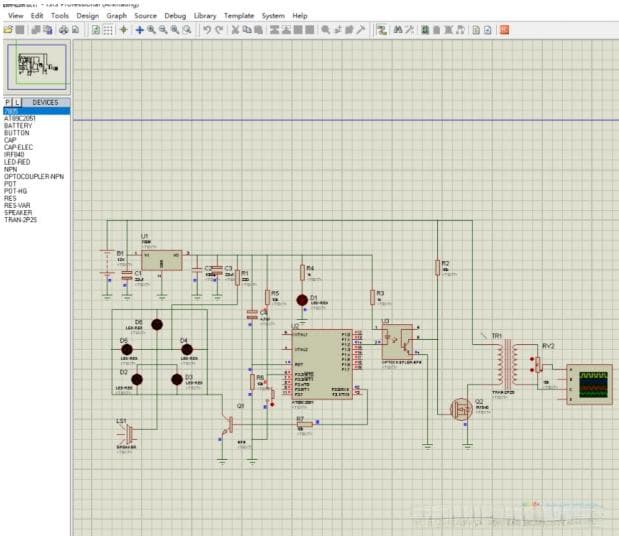Paste from clipboard
The height and width of the screenshot is (536, 619).
pos(259,30)
